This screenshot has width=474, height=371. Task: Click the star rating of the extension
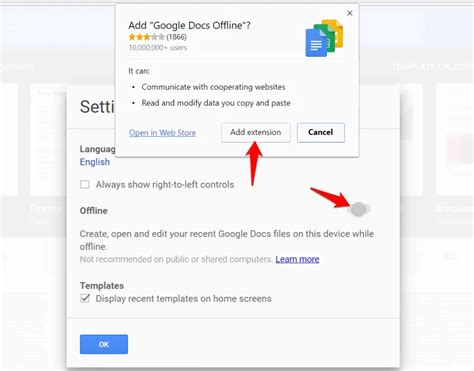(x=146, y=37)
